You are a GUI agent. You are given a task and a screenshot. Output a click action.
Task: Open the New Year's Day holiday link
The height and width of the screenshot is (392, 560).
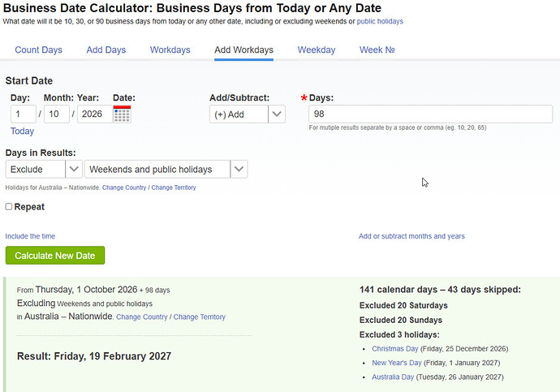[x=397, y=363]
